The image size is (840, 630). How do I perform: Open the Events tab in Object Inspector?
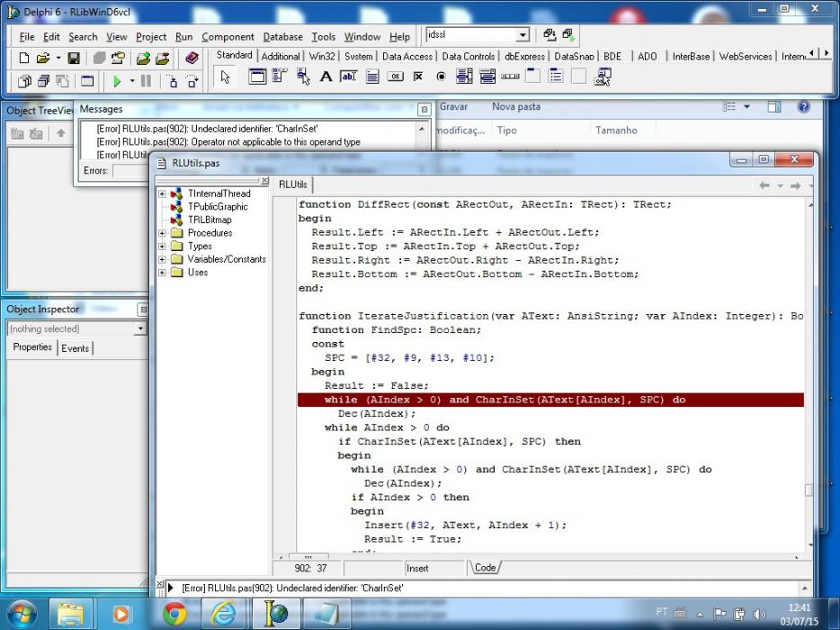(75, 348)
